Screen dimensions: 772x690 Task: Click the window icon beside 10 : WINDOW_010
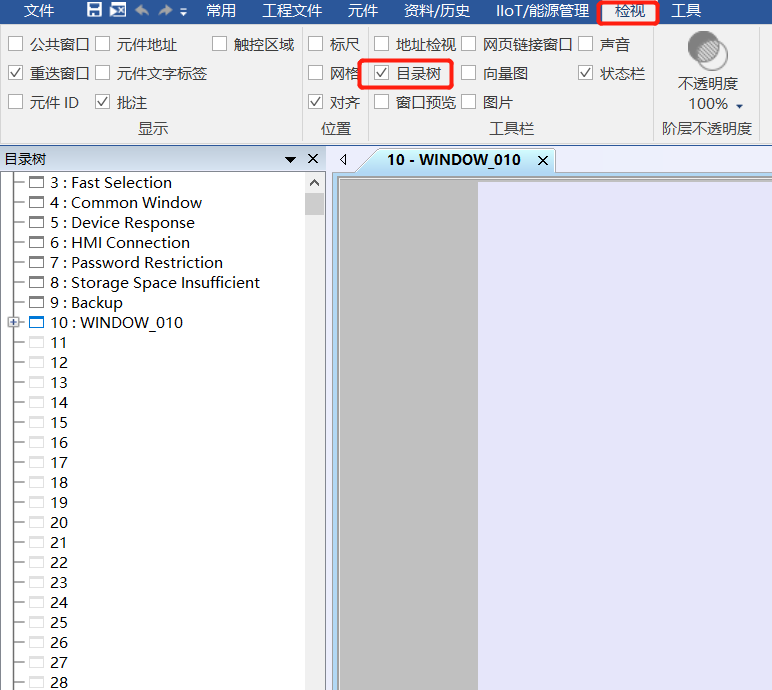coord(37,323)
